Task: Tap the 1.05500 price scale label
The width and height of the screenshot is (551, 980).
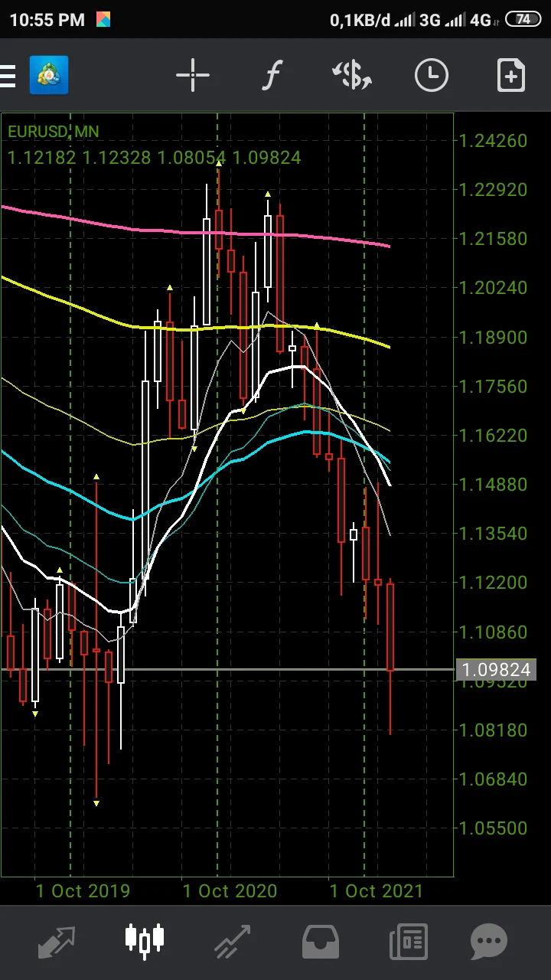Action: pos(494,828)
